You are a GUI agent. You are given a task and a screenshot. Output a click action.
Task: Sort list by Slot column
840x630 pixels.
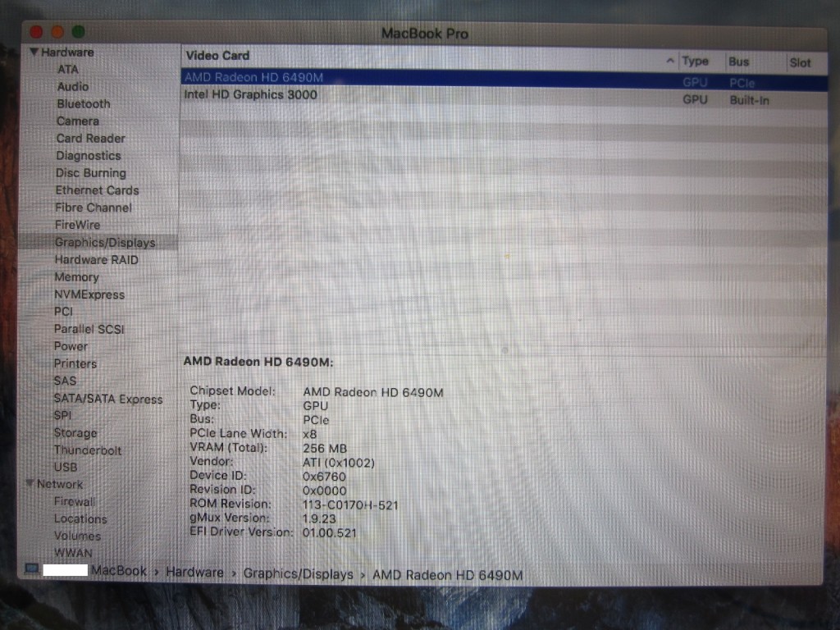click(x=800, y=62)
